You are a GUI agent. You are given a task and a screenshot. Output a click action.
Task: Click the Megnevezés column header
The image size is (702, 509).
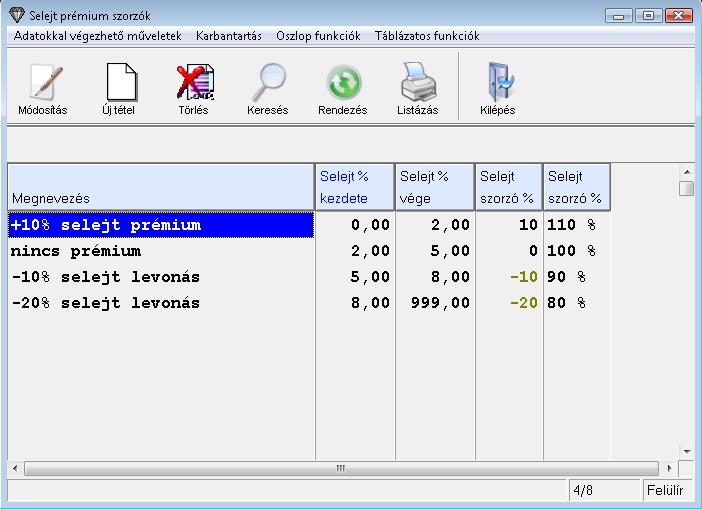tap(160, 187)
